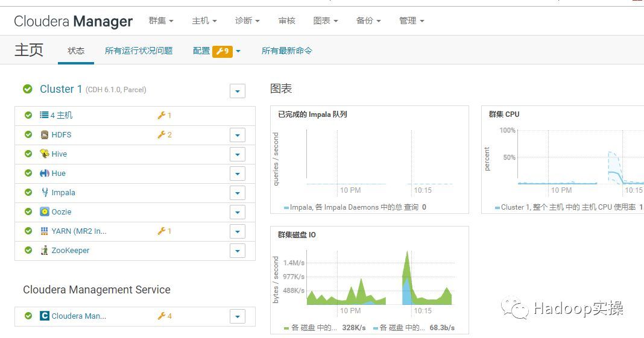
Task: Open the 图表 menu
Action: [325, 20]
